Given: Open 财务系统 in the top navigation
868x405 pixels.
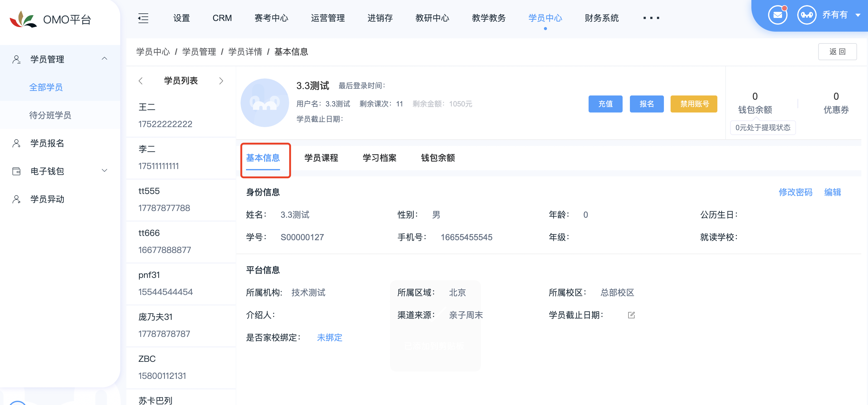Looking at the screenshot, I should pyautogui.click(x=601, y=18).
